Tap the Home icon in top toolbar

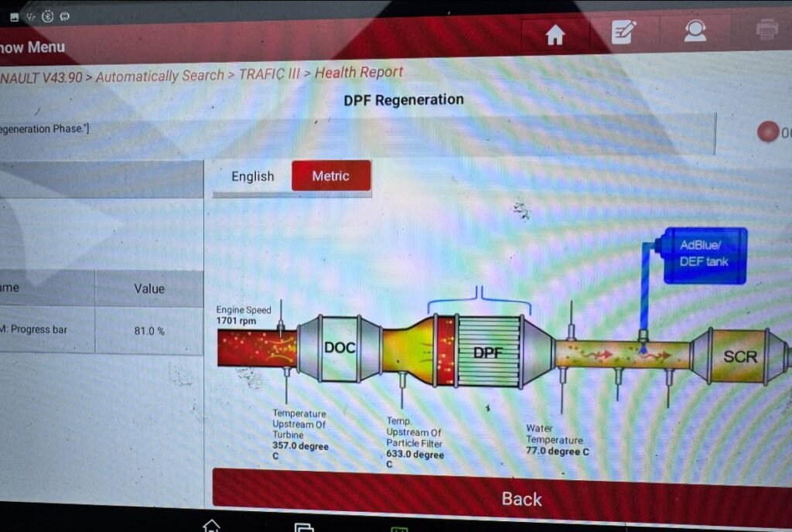[x=555, y=36]
